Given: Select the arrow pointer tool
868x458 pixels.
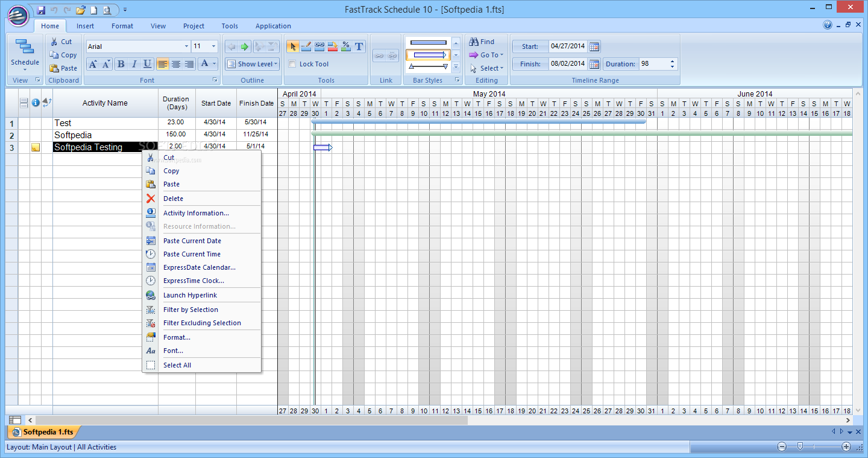Looking at the screenshot, I should pos(292,46).
